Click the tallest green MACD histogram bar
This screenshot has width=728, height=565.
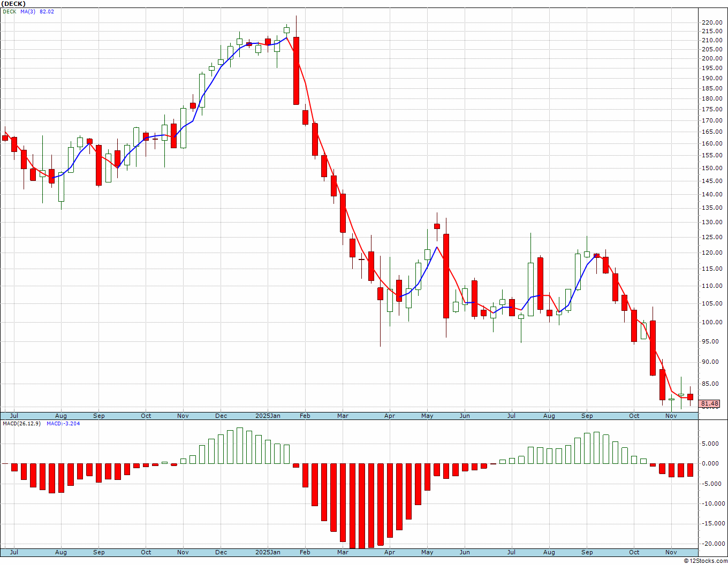[240, 446]
